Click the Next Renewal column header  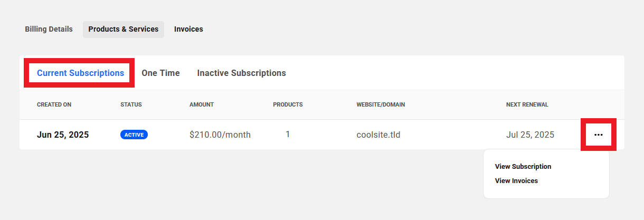coord(527,104)
